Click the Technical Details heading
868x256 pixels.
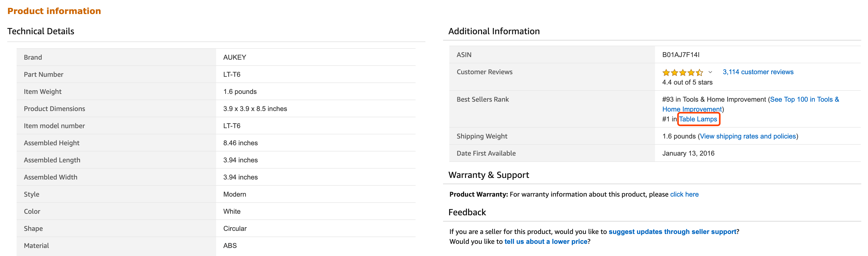click(x=41, y=31)
